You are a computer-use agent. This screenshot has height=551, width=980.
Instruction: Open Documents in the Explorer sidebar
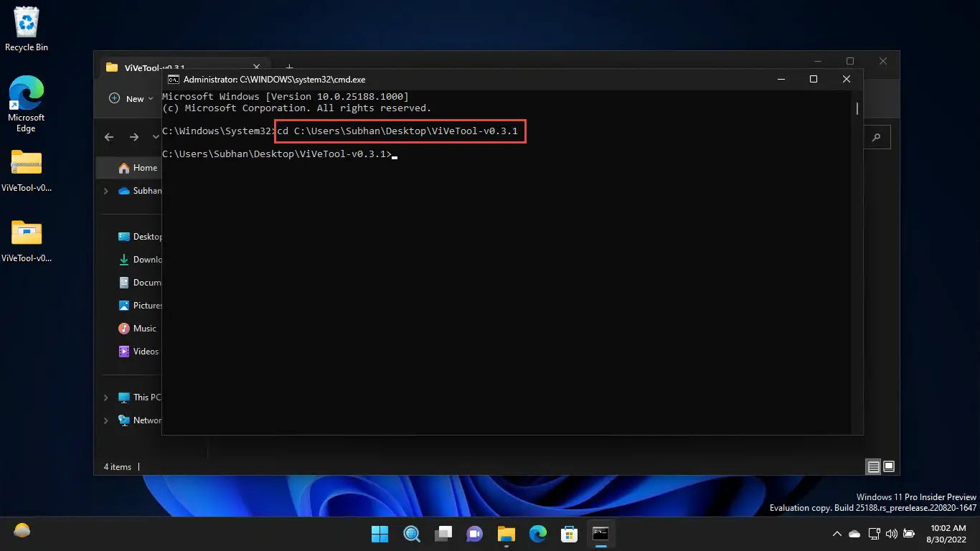click(x=140, y=283)
